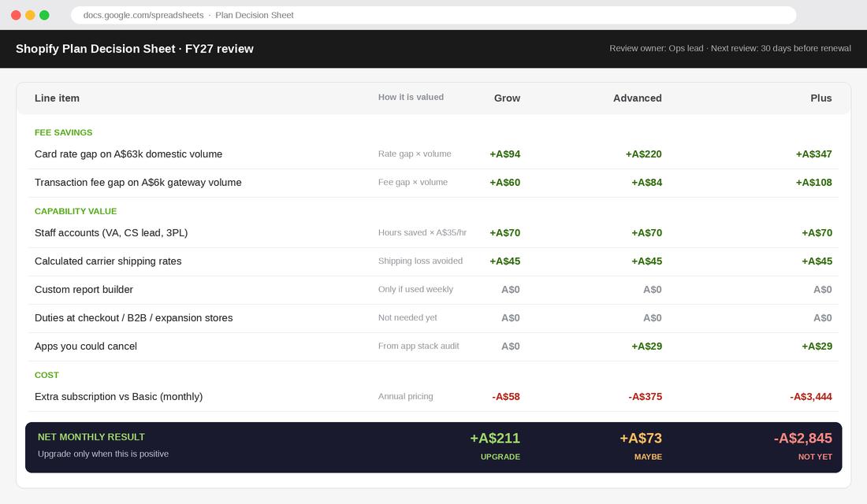Screen dimensions: 867x504
Task: Select Staff accounts Grow value +A$70
Action: (x=504, y=233)
